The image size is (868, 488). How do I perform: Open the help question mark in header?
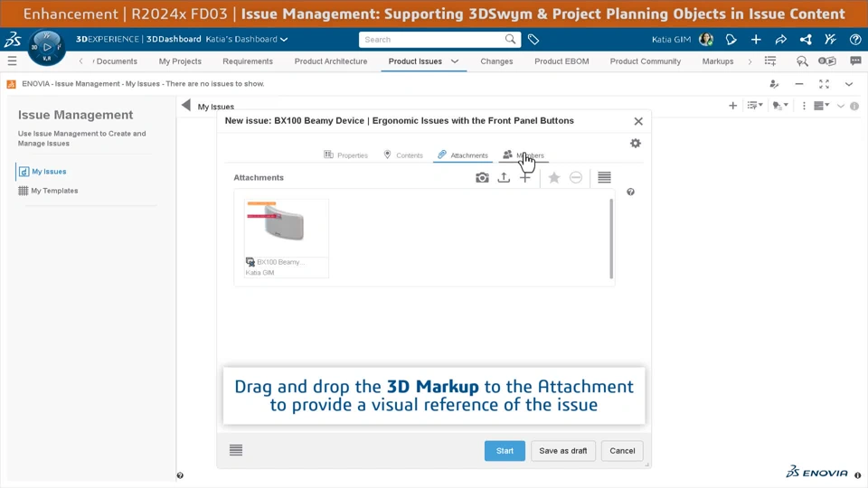coord(855,39)
